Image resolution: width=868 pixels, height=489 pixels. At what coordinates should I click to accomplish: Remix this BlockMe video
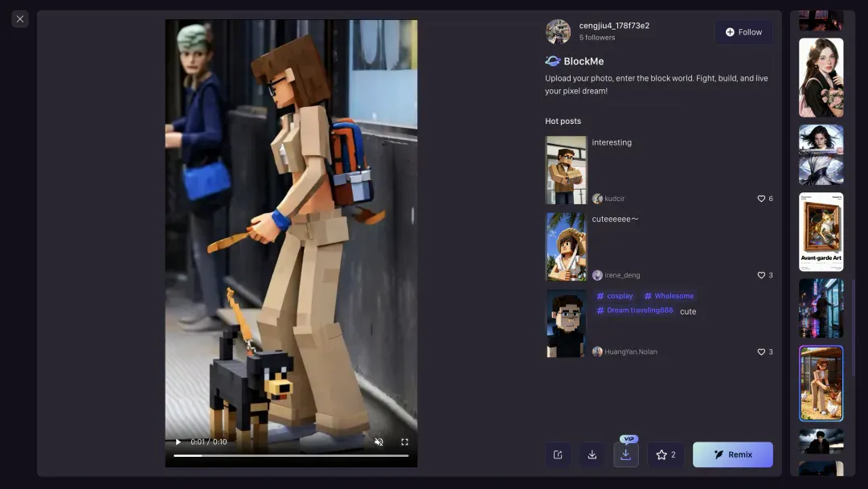click(x=732, y=454)
